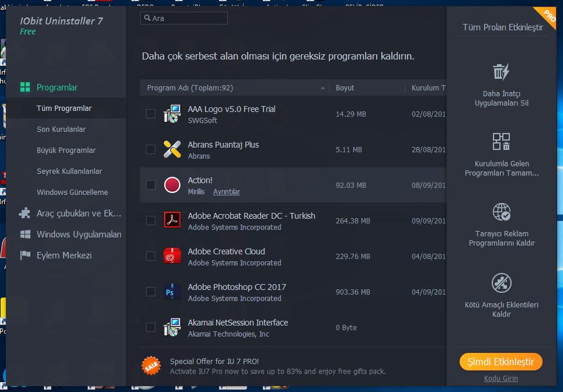Tick the Akamai NetSession Interface checkbox

pyautogui.click(x=151, y=327)
